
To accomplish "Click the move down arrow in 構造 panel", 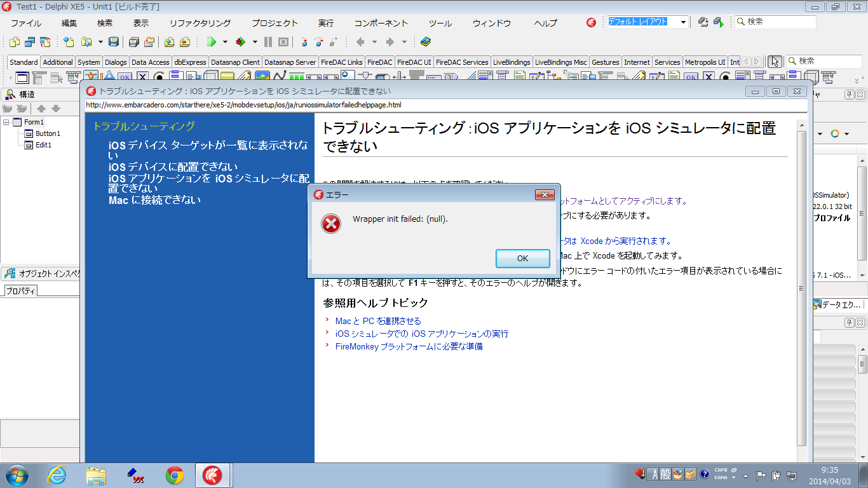I will (56, 109).
